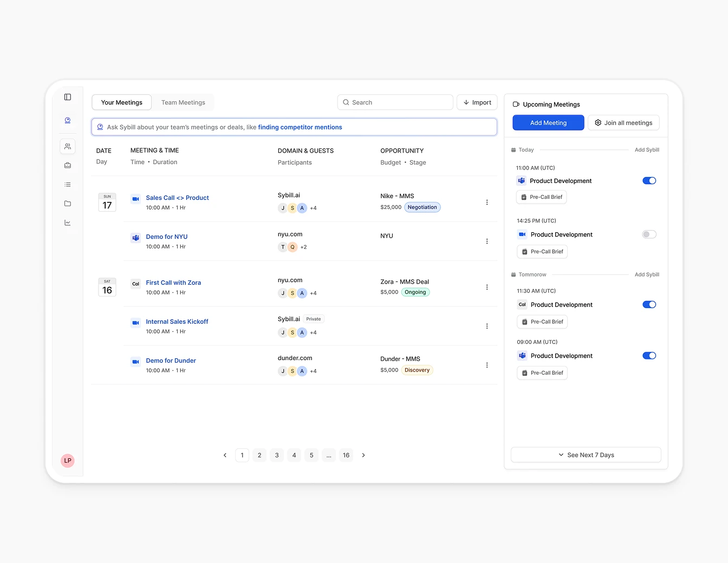
Task: Open more options for Sales Call row
Action: click(487, 202)
